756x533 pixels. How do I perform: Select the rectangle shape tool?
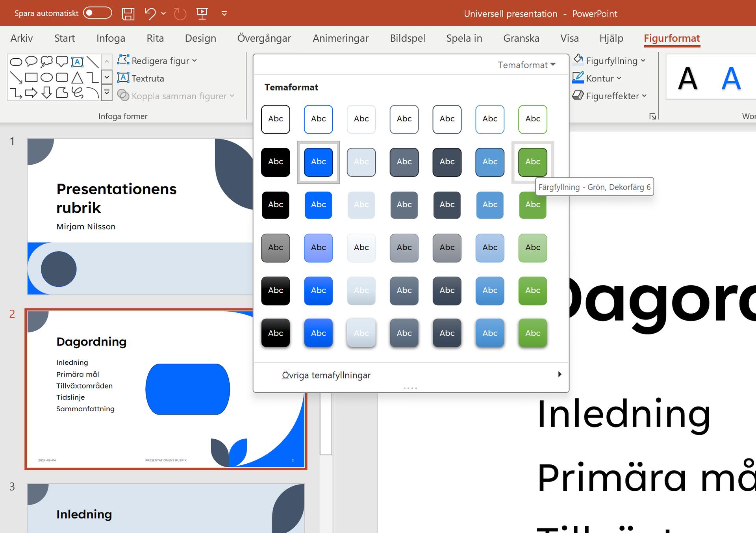pyautogui.click(x=31, y=77)
